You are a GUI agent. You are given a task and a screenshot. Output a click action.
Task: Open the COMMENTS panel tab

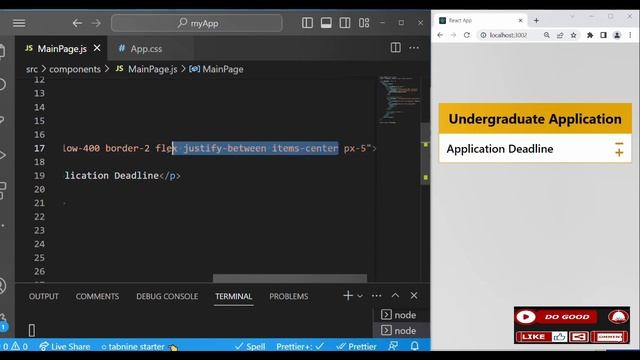97,296
